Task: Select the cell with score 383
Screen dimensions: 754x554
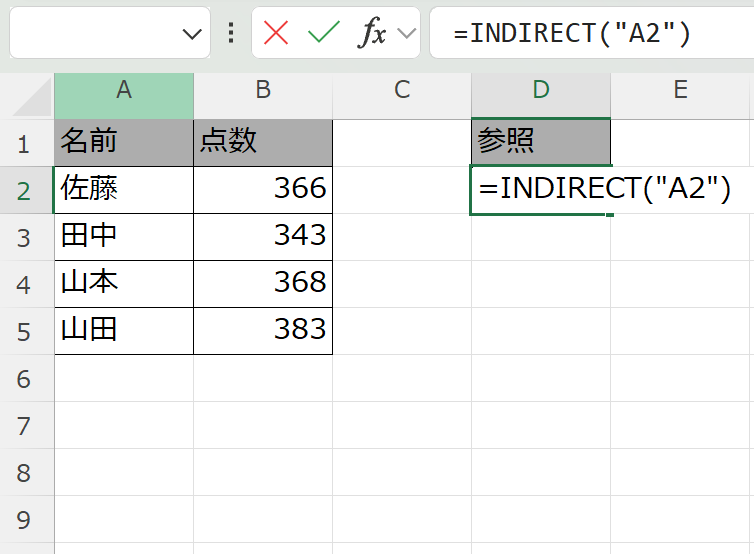Action: tap(263, 330)
